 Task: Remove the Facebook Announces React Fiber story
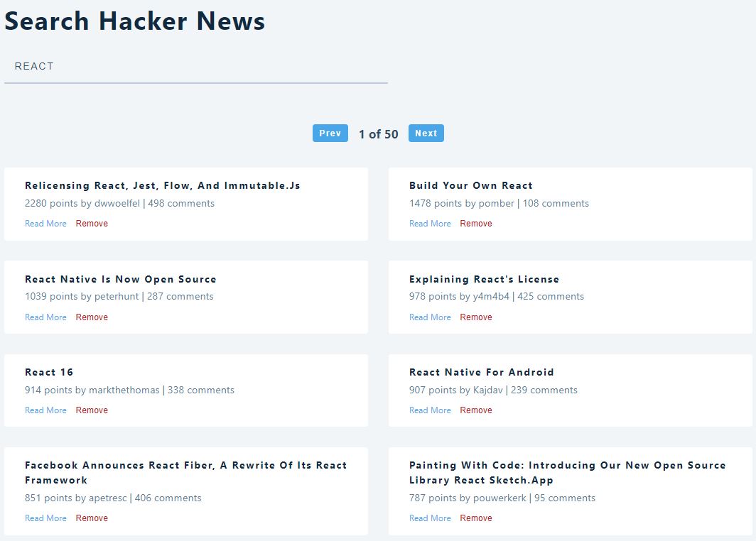pyautogui.click(x=92, y=518)
